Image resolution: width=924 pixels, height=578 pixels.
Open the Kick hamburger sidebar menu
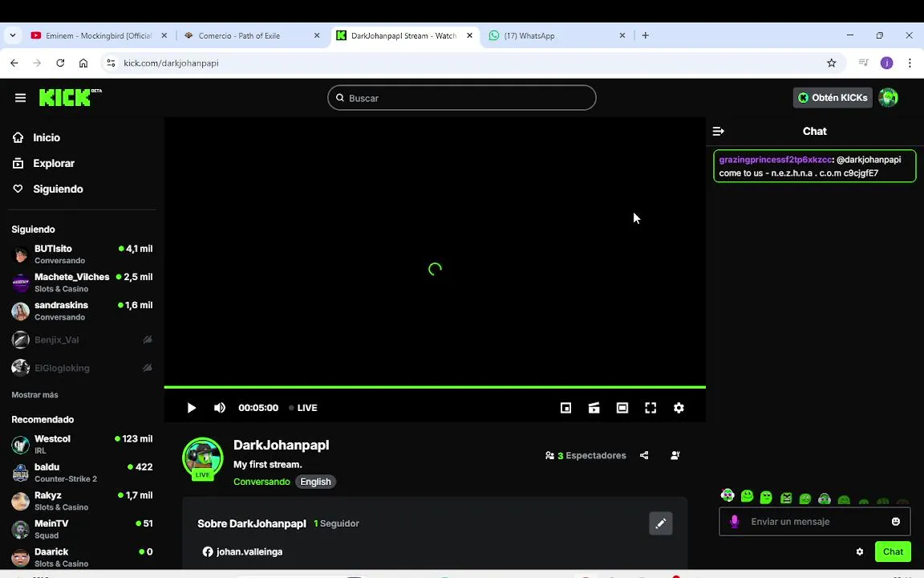20,98
